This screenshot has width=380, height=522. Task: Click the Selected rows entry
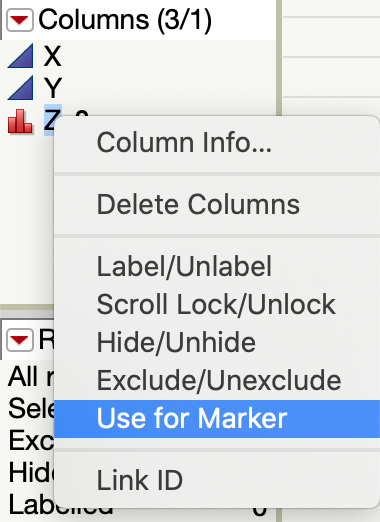(31, 408)
